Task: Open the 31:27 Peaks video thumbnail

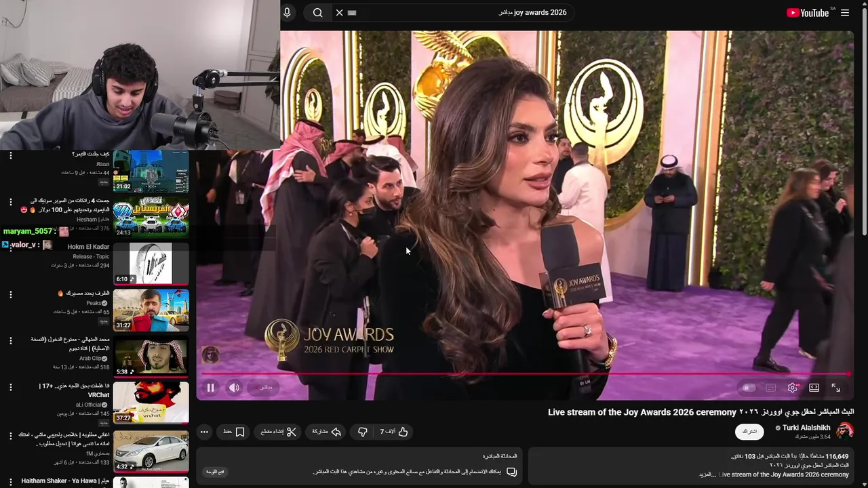Action: tap(151, 310)
